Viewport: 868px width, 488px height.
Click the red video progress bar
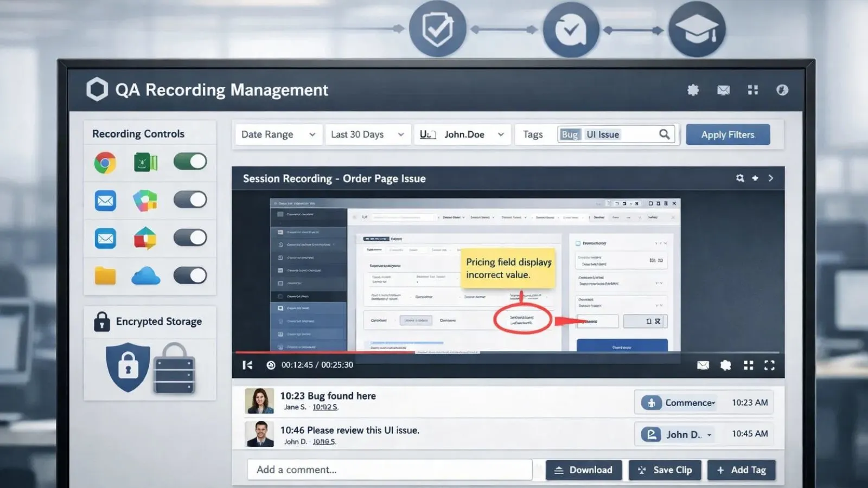(x=325, y=352)
